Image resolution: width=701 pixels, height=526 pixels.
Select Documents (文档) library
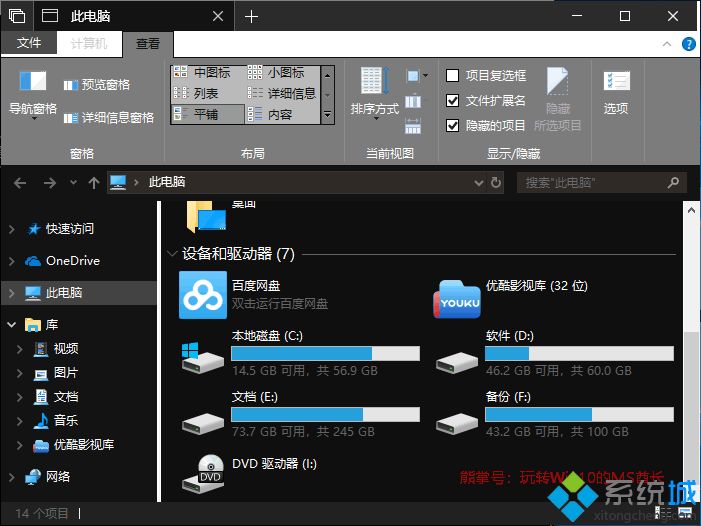point(56,397)
